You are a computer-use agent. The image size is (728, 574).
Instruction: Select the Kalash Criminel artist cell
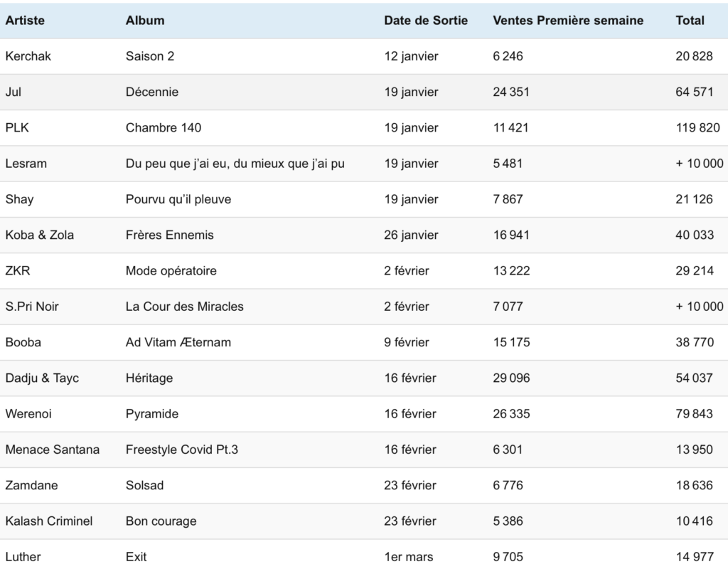[x=49, y=521]
